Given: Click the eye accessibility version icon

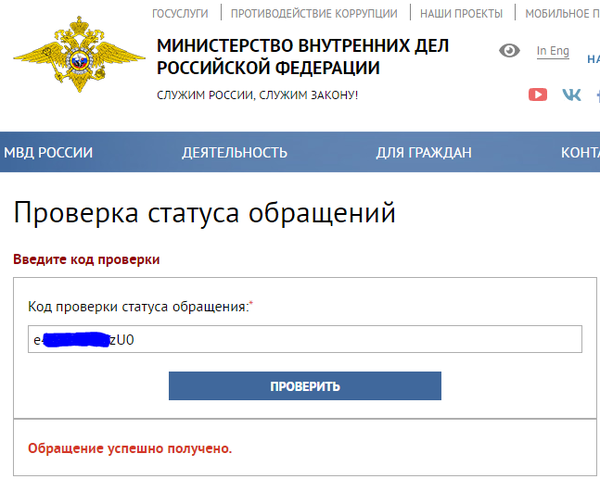Looking at the screenshot, I should click(x=510, y=51).
